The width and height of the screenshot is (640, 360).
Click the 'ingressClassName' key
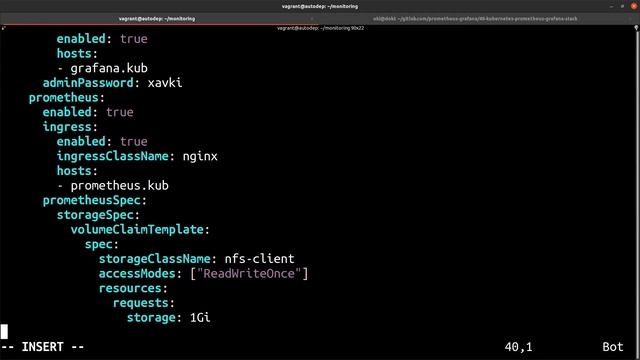[x=113, y=156]
